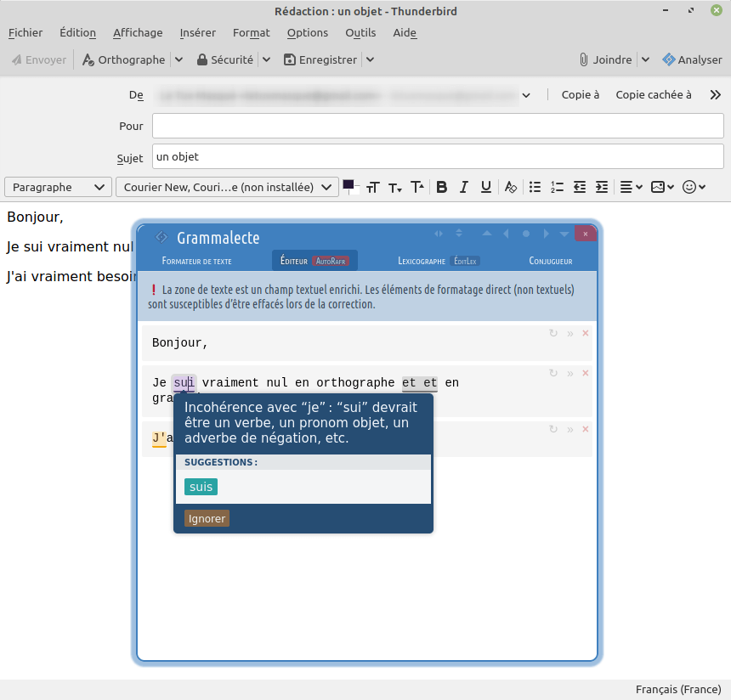
Task: Increase the font size
Action: click(417, 188)
